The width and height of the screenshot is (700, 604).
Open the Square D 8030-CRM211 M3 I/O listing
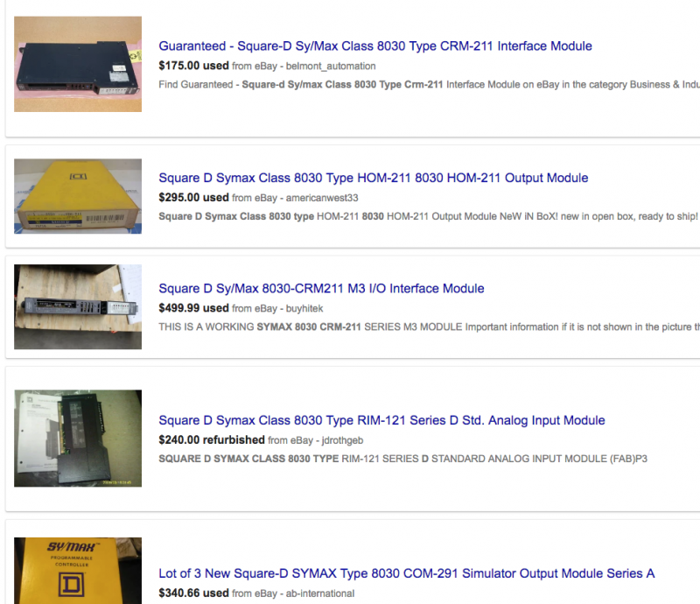click(x=321, y=289)
